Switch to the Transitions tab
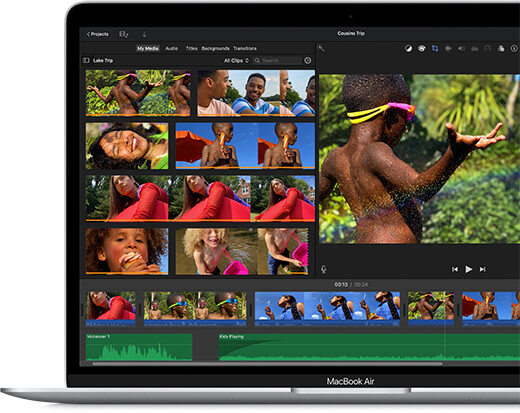 click(245, 48)
